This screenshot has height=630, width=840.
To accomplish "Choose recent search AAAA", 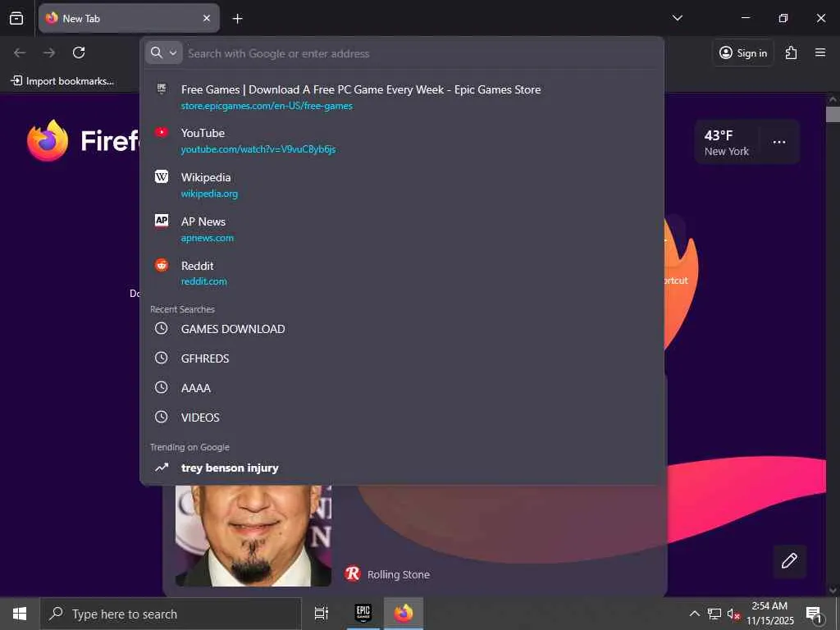I will [402, 388].
